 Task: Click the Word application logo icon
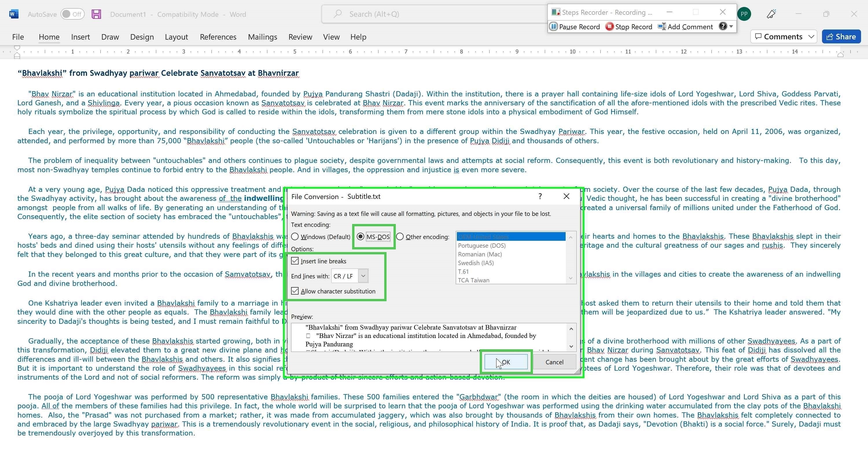pos(14,14)
